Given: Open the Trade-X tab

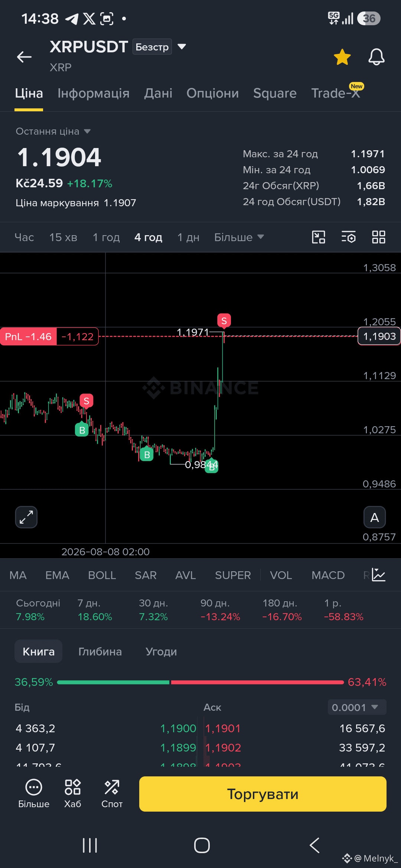Looking at the screenshot, I should pyautogui.click(x=336, y=93).
